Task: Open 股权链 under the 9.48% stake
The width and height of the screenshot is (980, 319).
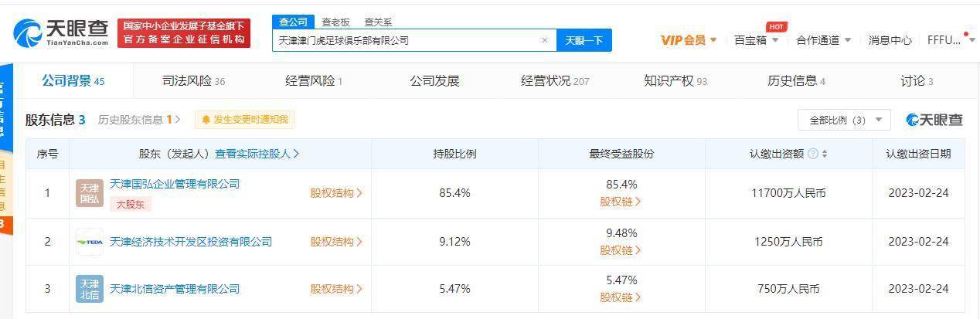Action: 621,250
